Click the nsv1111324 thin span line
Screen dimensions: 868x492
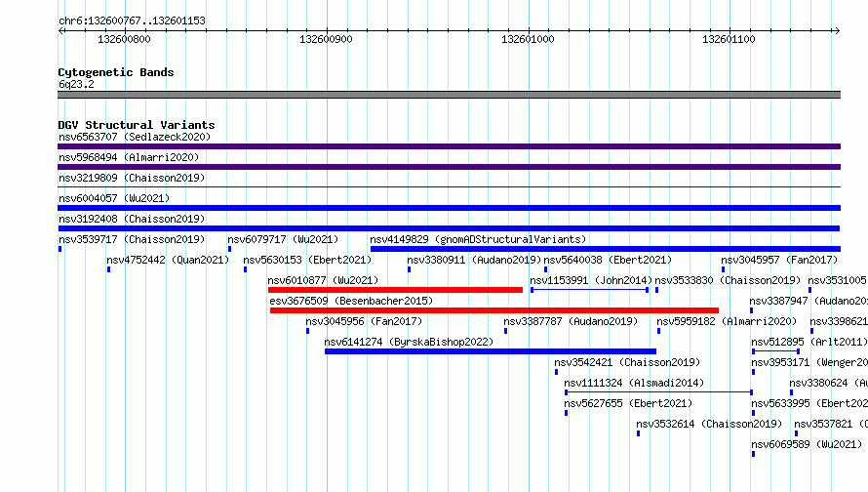658,392
